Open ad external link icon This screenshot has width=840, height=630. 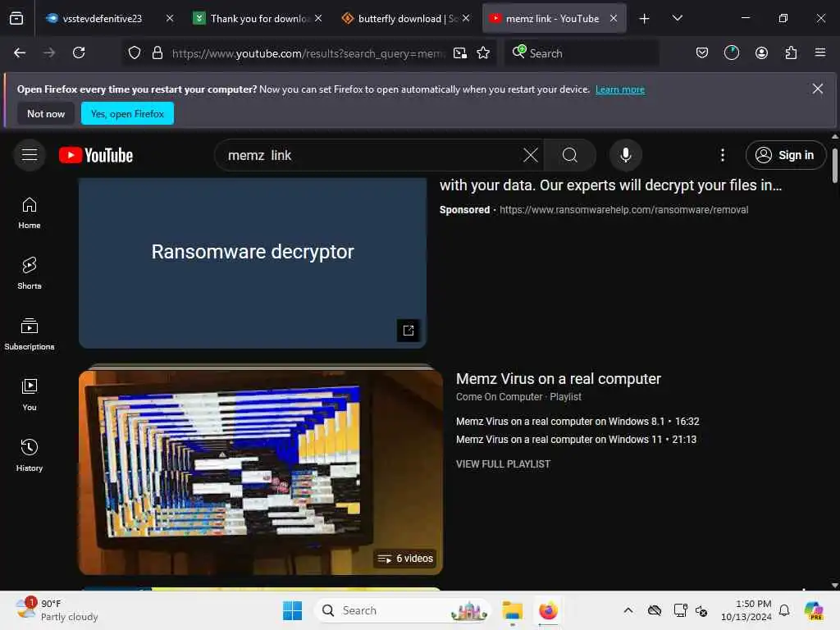(409, 330)
